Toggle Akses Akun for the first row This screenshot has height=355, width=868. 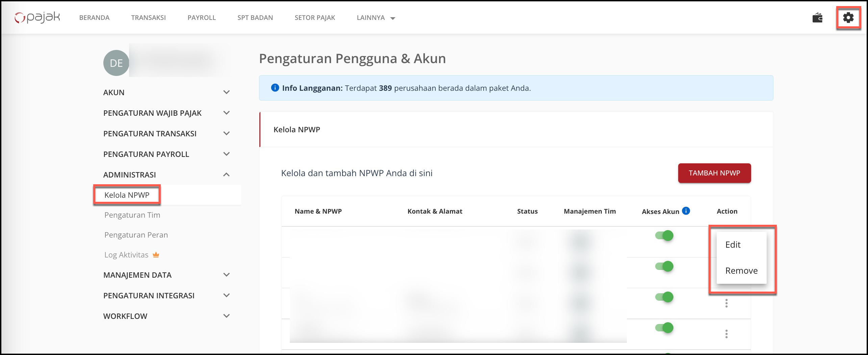click(x=664, y=236)
